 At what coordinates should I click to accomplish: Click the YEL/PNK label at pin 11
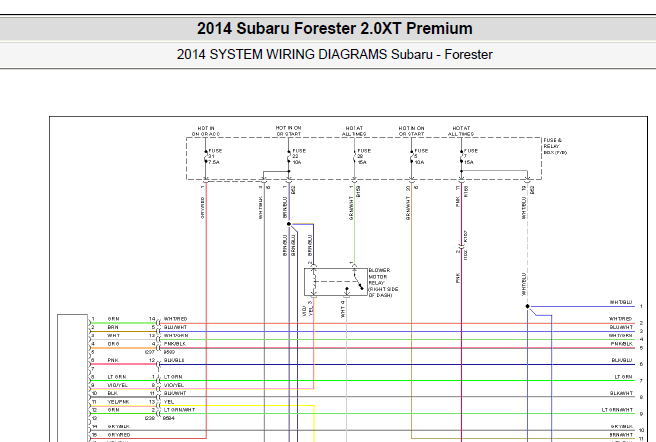[118, 402]
